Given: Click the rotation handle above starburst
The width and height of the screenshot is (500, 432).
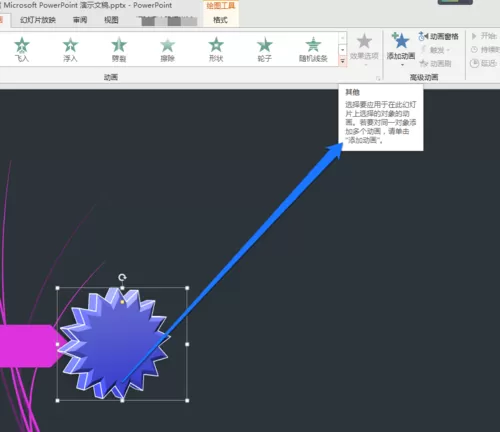Looking at the screenshot, I should [x=122, y=277].
